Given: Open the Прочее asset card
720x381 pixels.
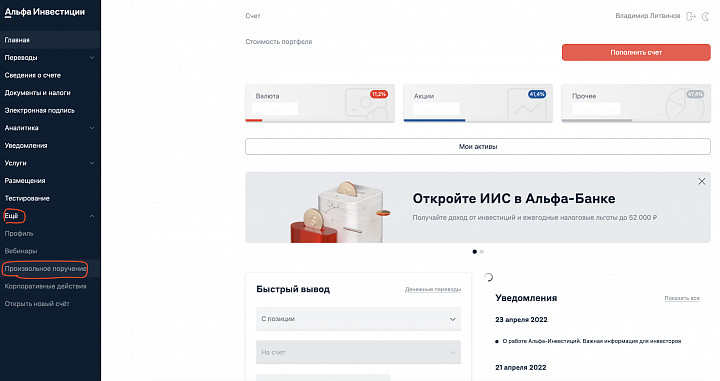Looking at the screenshot, I should [636, 103].
